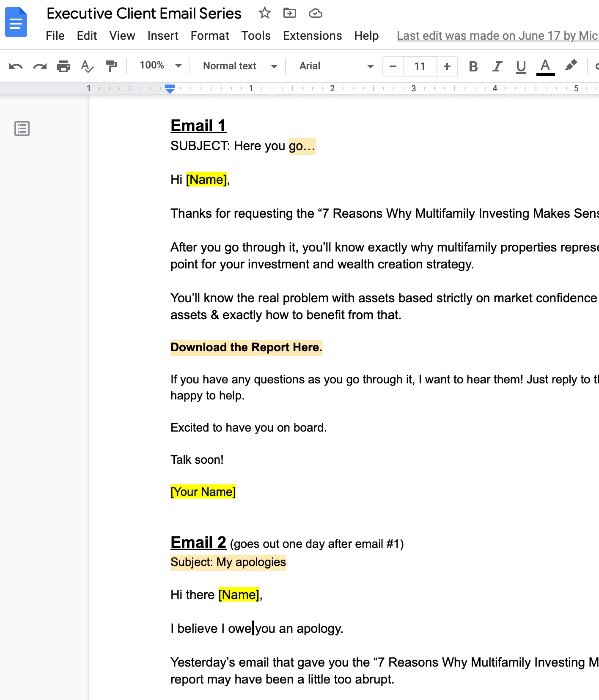Select the Paint format tool
Screen dimensions: 599x700
(111, 66)
